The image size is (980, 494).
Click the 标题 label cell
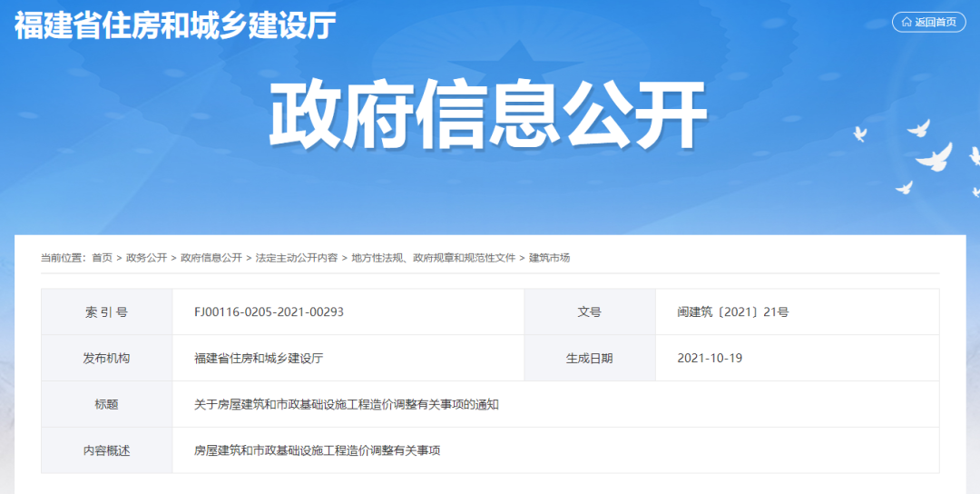tap(107, 405)
